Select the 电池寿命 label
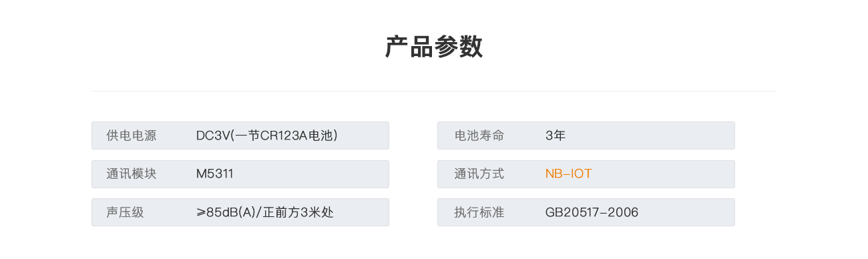868x259 pixels. [x=479, y=136]
